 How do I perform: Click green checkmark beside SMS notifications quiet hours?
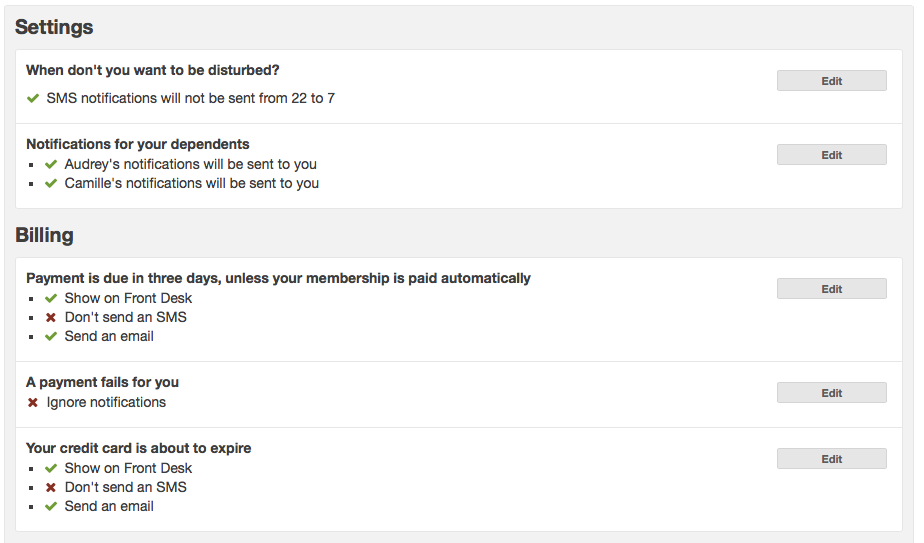(x=33, y=99)
